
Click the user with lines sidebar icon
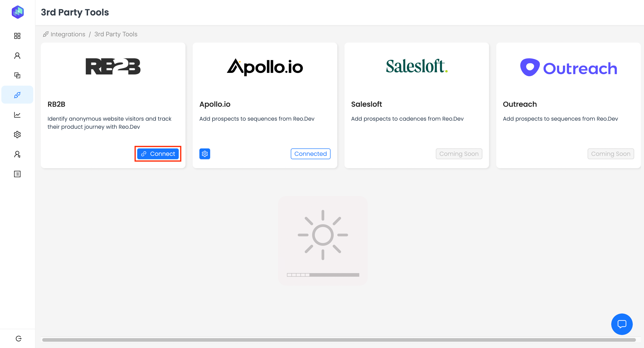(17, 154)
